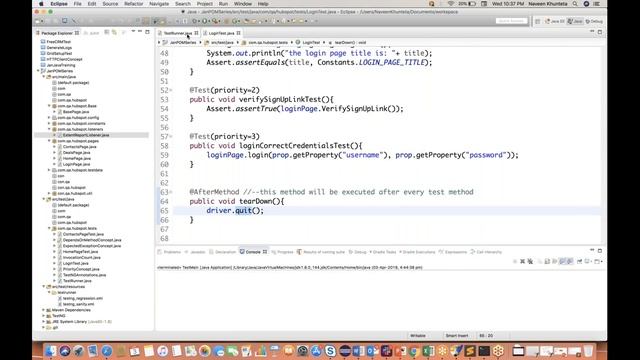
Task: Click the Run toolbar icon
Action: (205, 21)
